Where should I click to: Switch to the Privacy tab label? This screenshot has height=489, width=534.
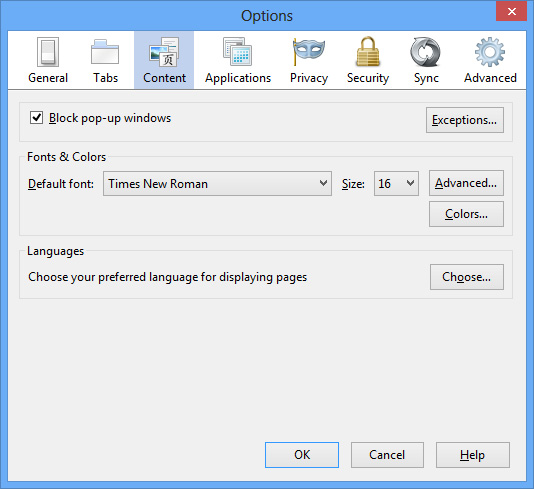[309, 78]
